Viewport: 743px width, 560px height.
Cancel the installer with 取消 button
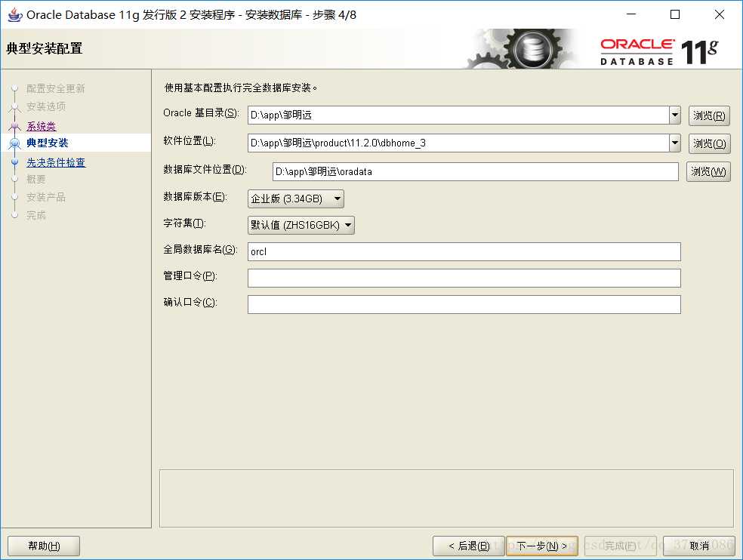698,546
